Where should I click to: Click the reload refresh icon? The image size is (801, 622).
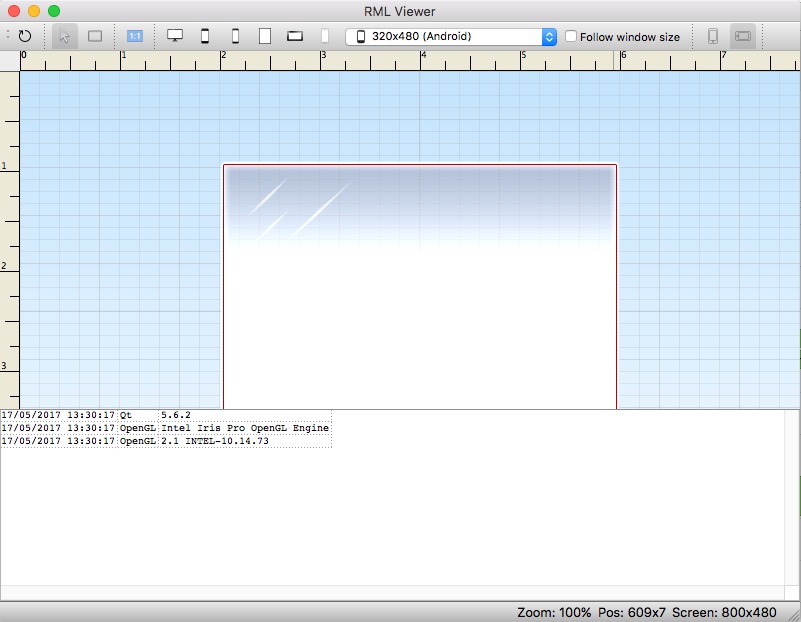coord(25,36)
